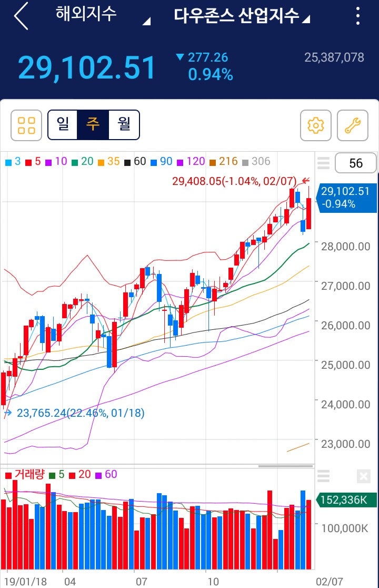Open the three-dot overflow menu
379x588 pixels.
(x=358, y=16)
